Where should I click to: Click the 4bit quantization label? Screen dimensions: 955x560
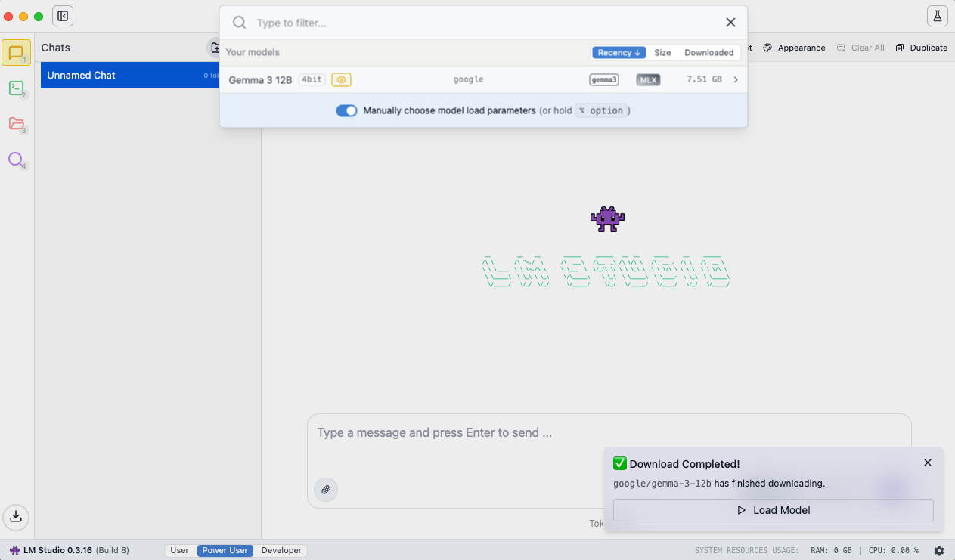(x=312, y=79)
